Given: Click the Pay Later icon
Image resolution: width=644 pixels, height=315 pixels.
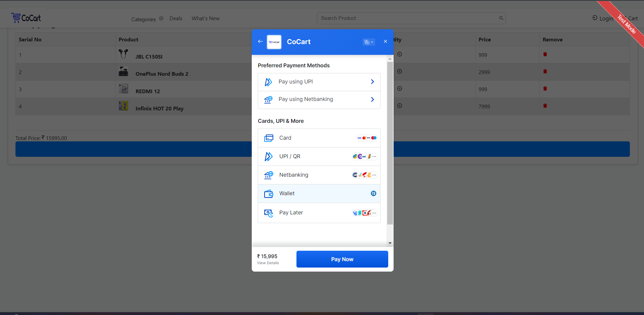Looking at the screenshot, I should [269, 213].
